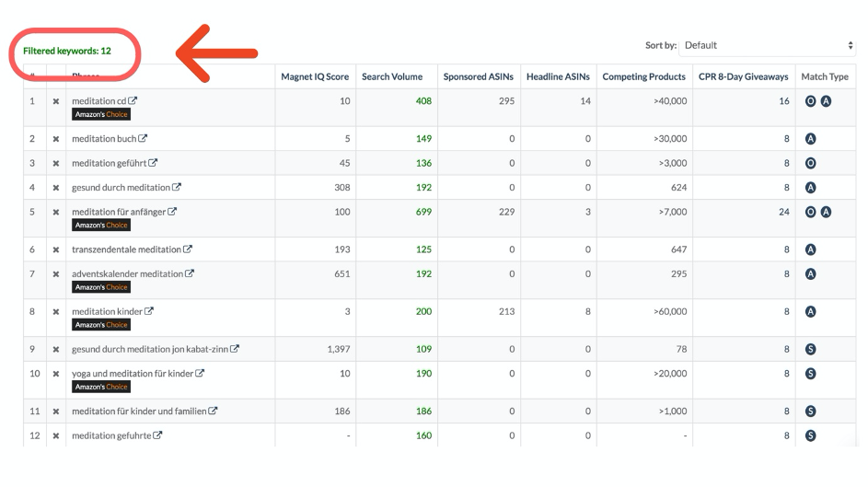Image resolution: width=868 pixels, height=487 pixels.
Task: Sort by Search Volume column header
Action: coord(392,77)
